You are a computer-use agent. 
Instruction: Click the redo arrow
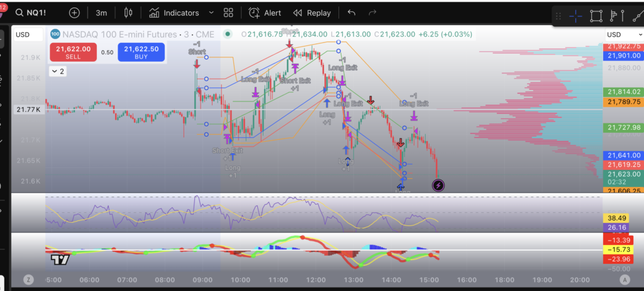pyautogui.click(x=372, y=13)
